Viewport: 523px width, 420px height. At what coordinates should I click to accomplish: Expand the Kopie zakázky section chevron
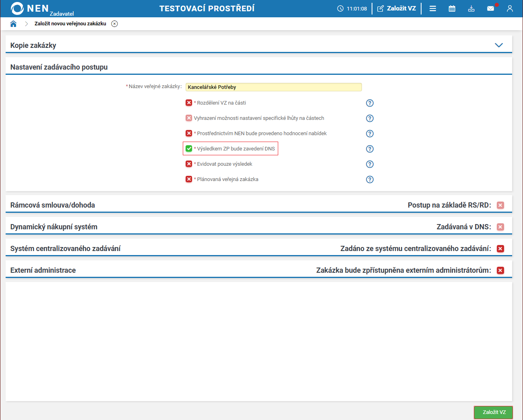(499, 45)
